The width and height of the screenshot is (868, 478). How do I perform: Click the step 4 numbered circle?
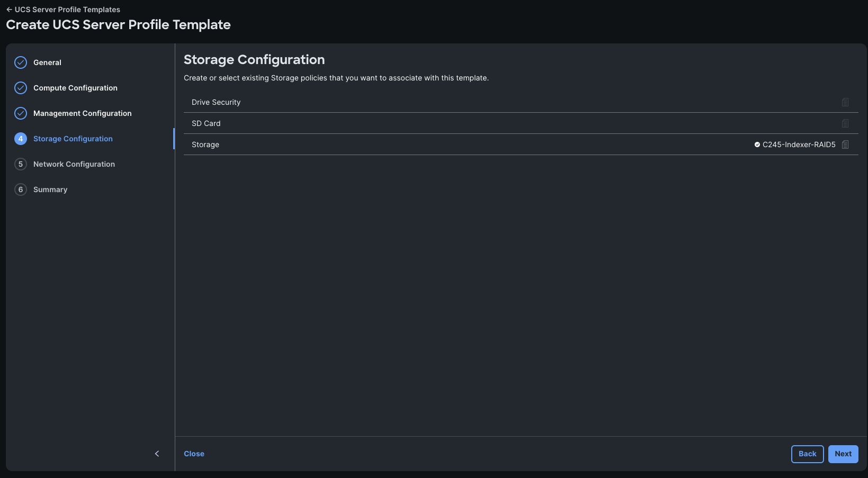[x=20, y=138]
